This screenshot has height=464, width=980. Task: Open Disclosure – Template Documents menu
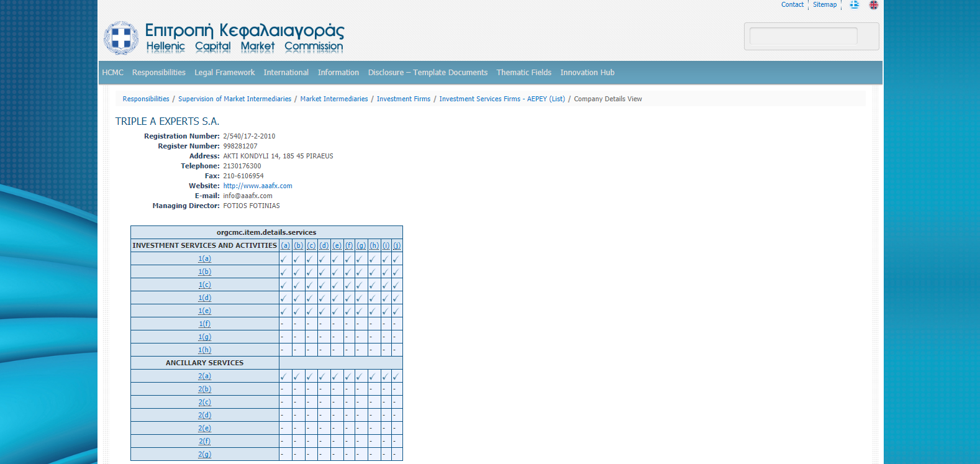click(428, 73)
